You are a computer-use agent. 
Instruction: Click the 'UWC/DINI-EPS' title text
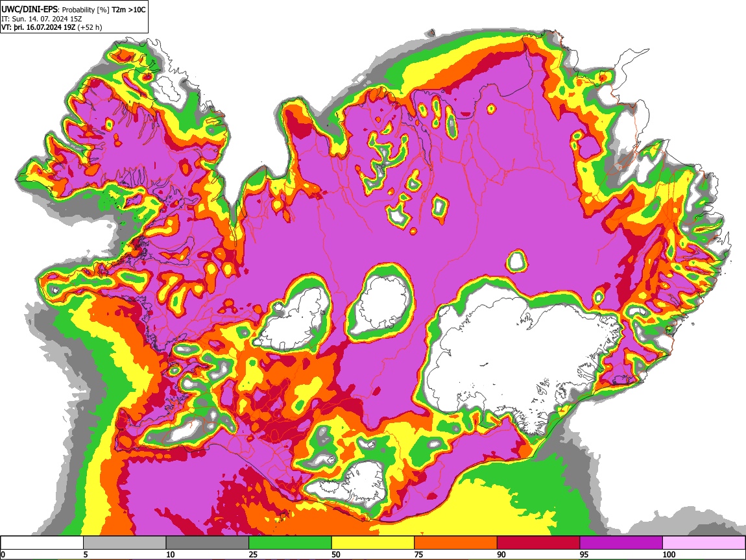30,10
